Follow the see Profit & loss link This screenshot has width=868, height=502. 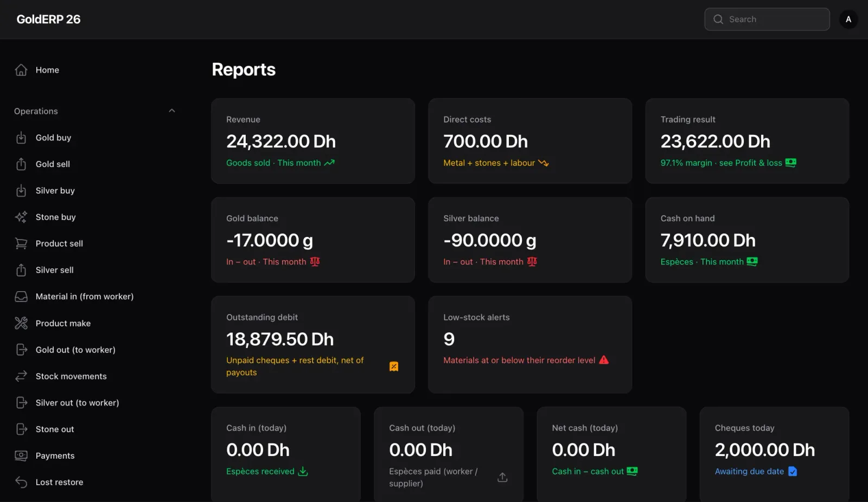coord(750,163)
